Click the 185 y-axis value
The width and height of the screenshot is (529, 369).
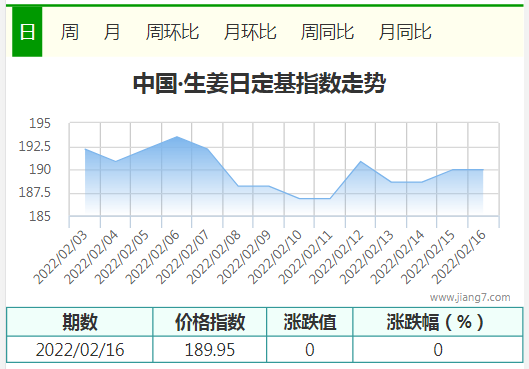pyautogui.click(x=40, y=216)
